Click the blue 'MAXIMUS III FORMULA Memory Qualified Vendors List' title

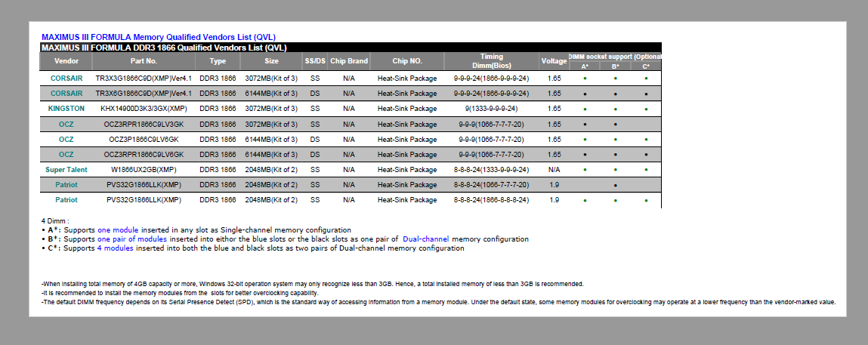click(x=159, y=37)
